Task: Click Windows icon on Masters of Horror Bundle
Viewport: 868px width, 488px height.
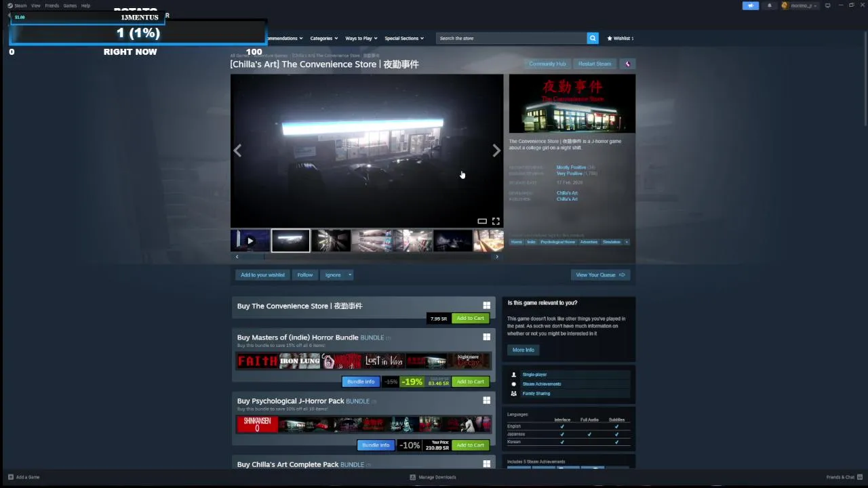Action: click(x=486, y=337)
